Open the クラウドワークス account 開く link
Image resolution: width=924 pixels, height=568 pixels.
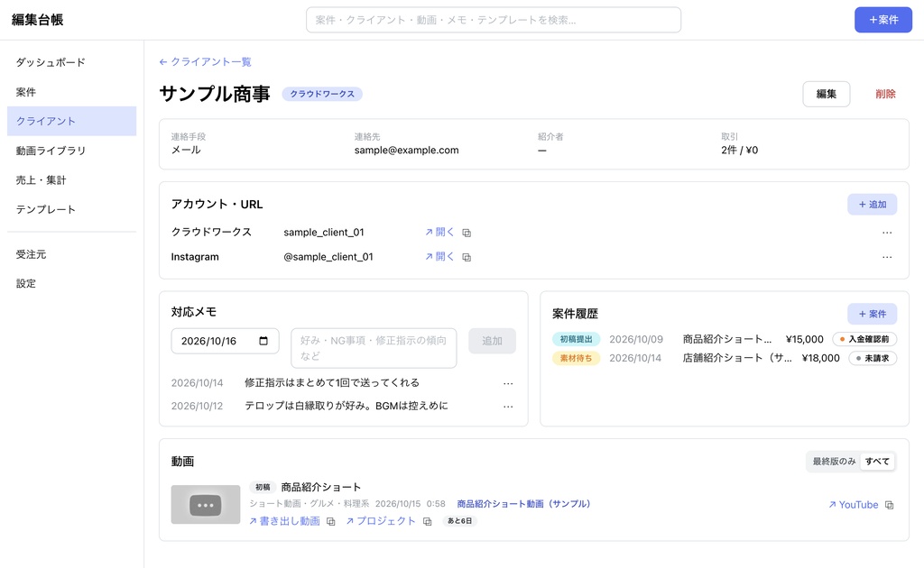coord(439,233)
